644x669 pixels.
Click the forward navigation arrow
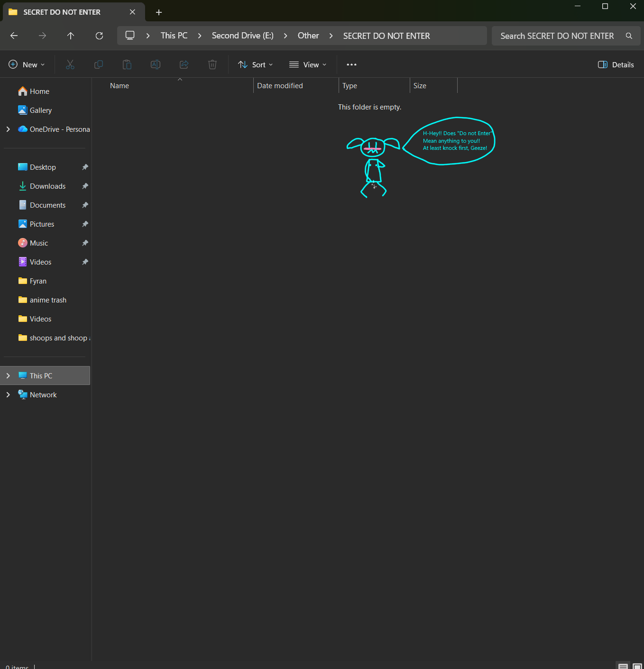(43, 36)
